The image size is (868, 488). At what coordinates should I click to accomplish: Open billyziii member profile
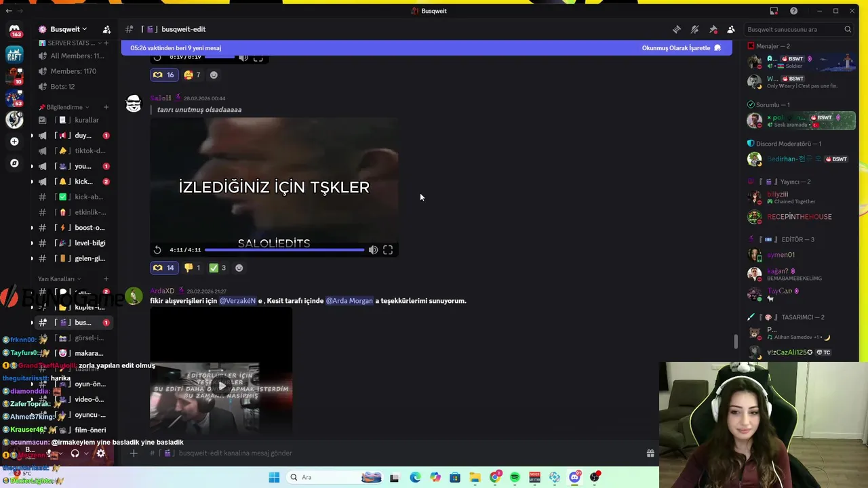click(x=801, y=197)
